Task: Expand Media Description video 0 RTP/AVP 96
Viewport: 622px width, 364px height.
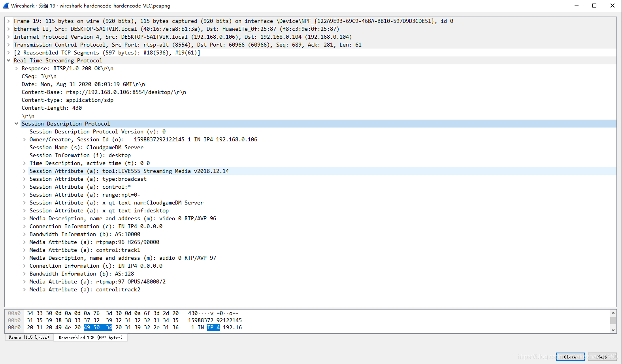Action: click(x=25, y=218)
